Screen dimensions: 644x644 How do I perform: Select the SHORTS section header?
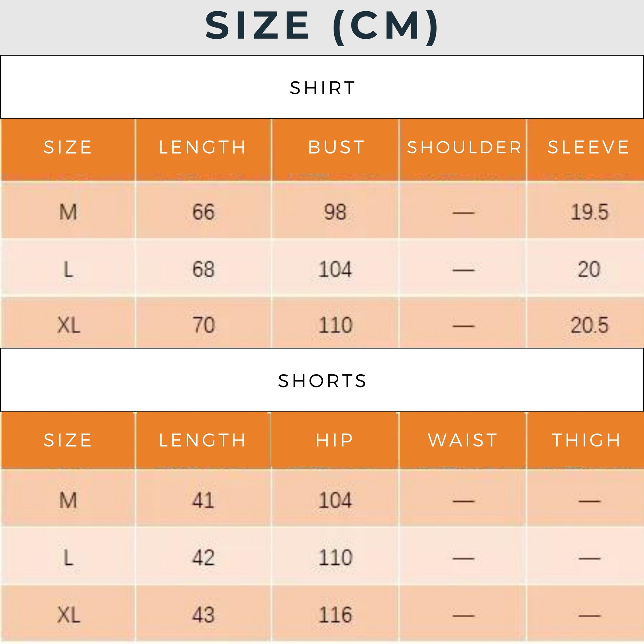[x=322, y=381]
